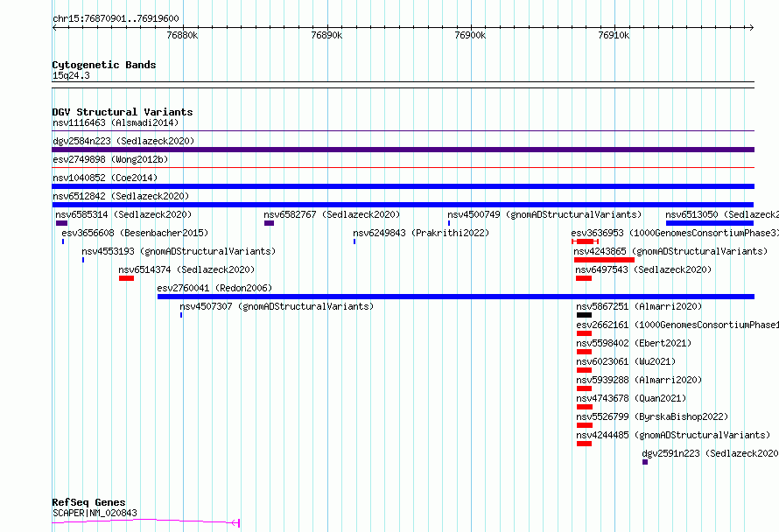
Task: Select nsv4507307 gnomAD variant label
Action: tap(277, 306)
